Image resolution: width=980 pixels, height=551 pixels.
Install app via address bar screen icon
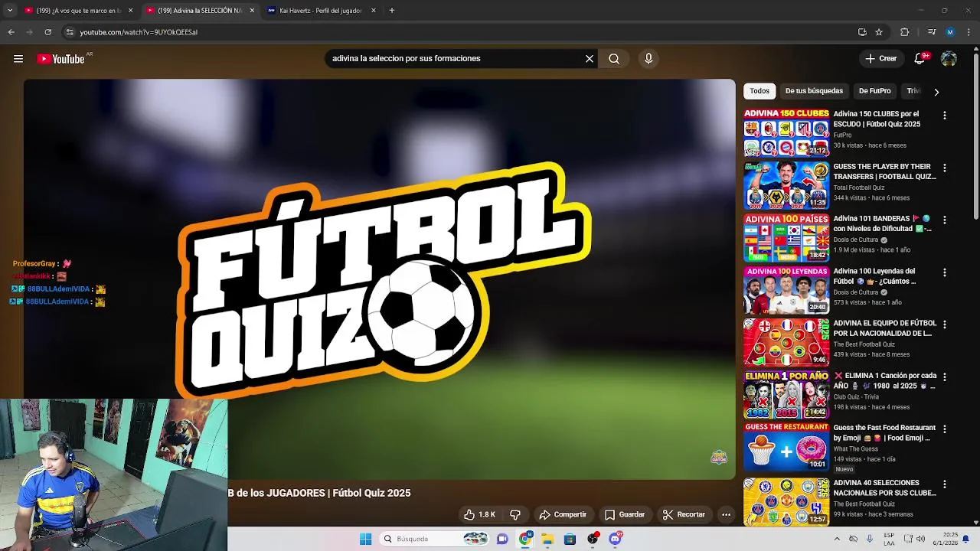coord(862,32)
